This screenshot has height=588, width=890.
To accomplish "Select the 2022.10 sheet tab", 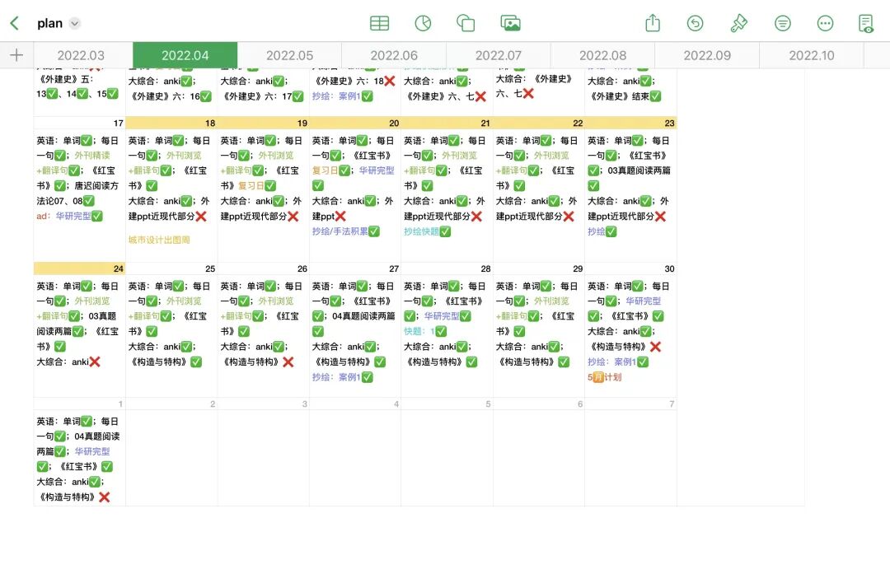I will tap(811, 55).
